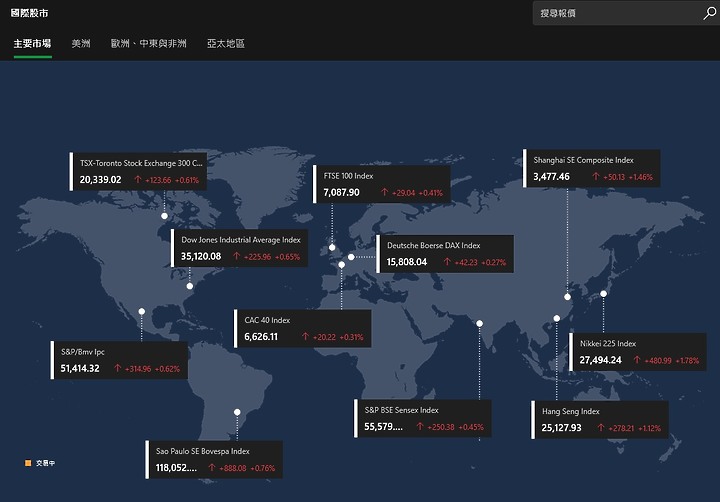Viewport: 720px width, 502px height.
Task: Click the CAC 40 up arrow icon
Action: 305,337
